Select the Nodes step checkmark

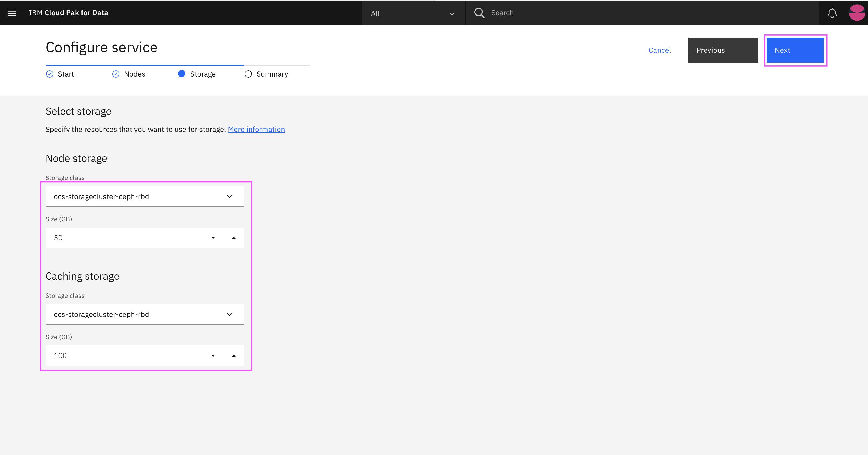[116, 74]
